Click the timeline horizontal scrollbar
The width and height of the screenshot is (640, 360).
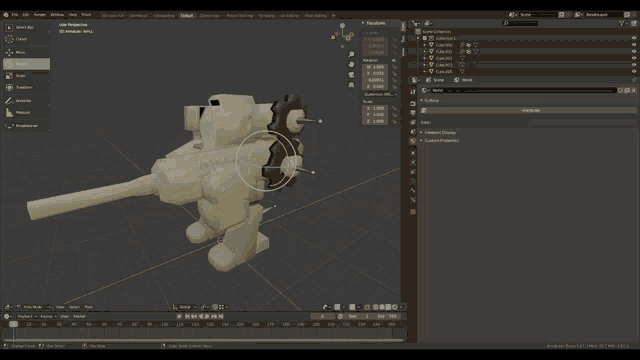(x=203, y=340)
